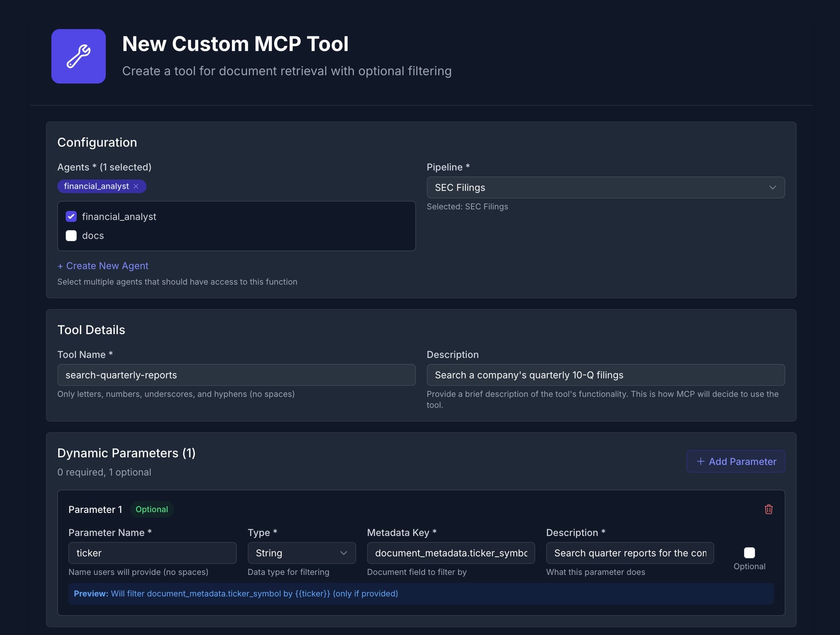Click the wrench icon in the header
Viewport: 840px width, 635px height.
pos(79,56)
